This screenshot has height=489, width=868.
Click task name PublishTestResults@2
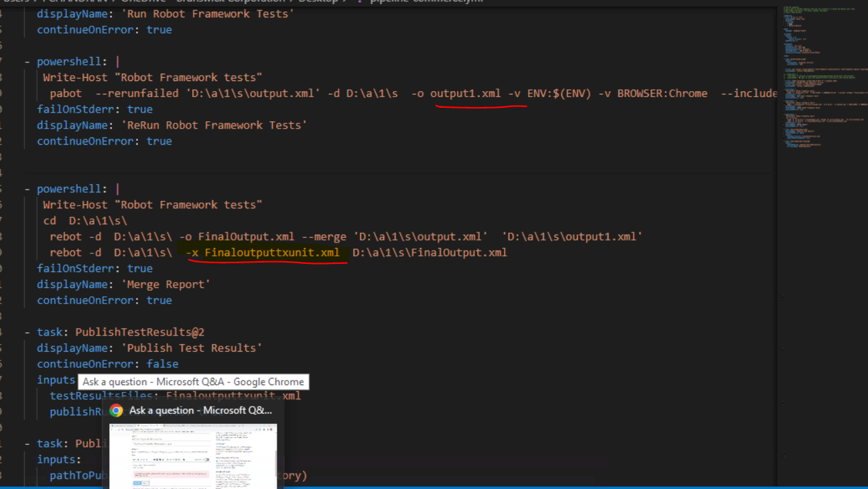tap(139, 332)
